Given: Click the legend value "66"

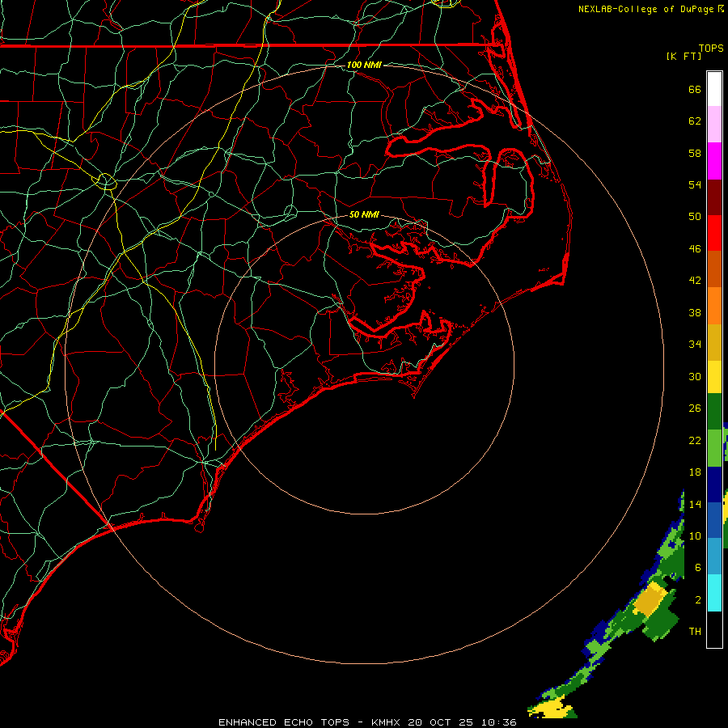Looking at the screenshot, I should point(695,89).
